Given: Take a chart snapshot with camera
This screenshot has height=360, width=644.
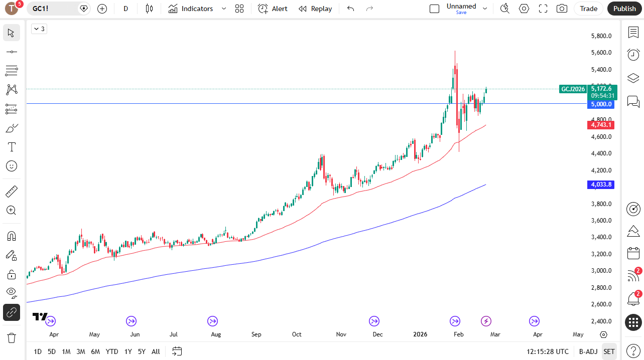Looking at the screenshot, I should 562,9.
